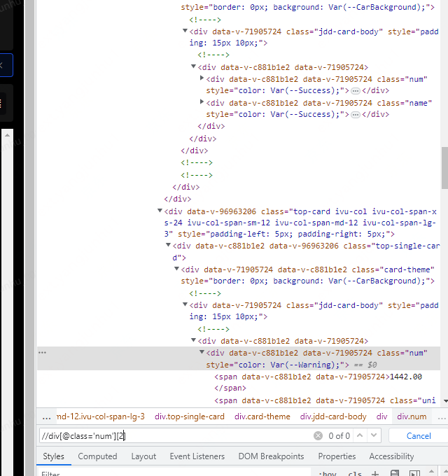Image resolution: width=448 pixels, height=476 pixels.
Task: Expand first div with class num
Action: click(202, 79)
